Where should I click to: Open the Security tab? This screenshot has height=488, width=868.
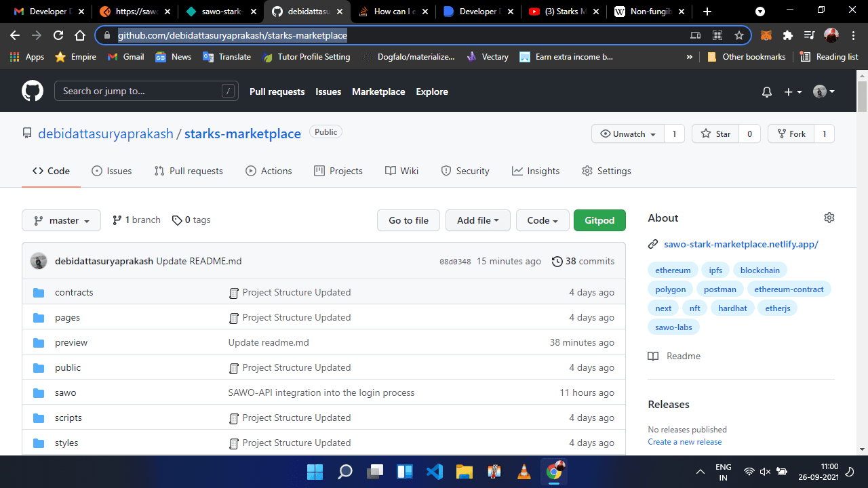tap(465, 171)
